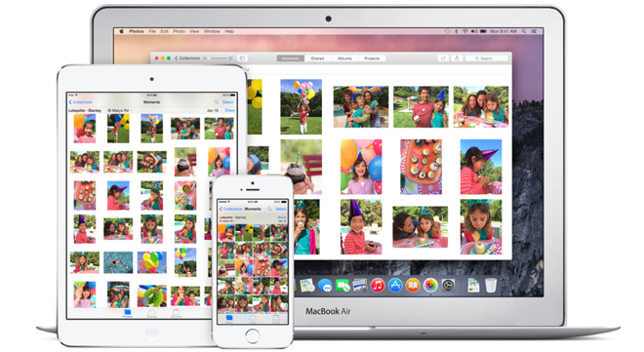Switch to the Shared tab in Photos

tap(317, 59)
